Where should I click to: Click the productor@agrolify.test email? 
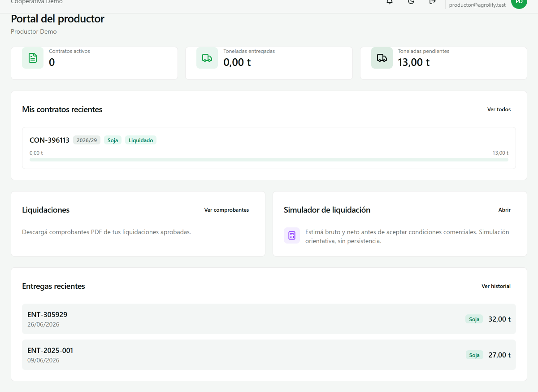477,4
